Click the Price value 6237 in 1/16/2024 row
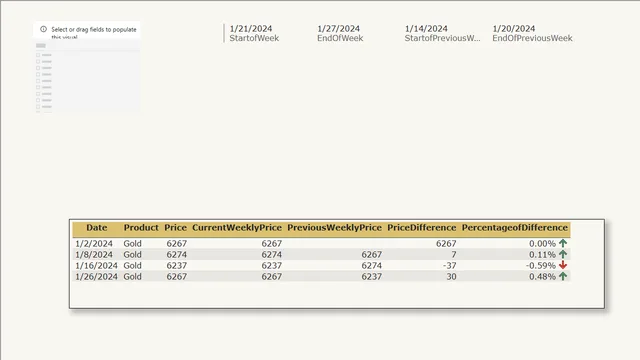The width and height of the screenshot is (640, 360). [177, 266]
